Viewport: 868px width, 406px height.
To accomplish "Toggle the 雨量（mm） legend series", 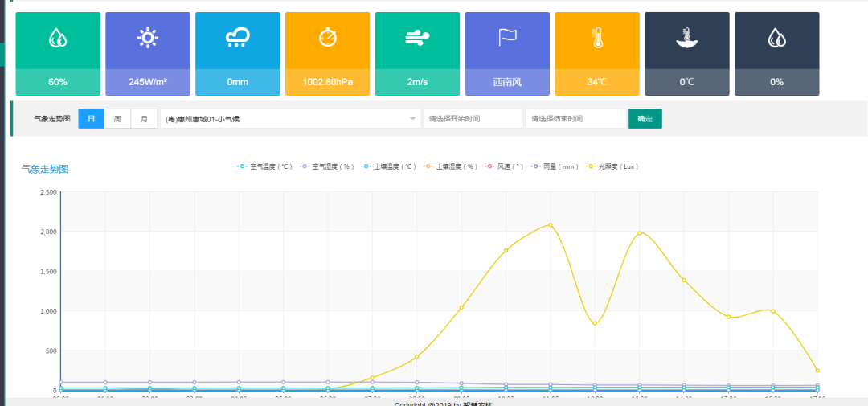I will click(555, 166).
